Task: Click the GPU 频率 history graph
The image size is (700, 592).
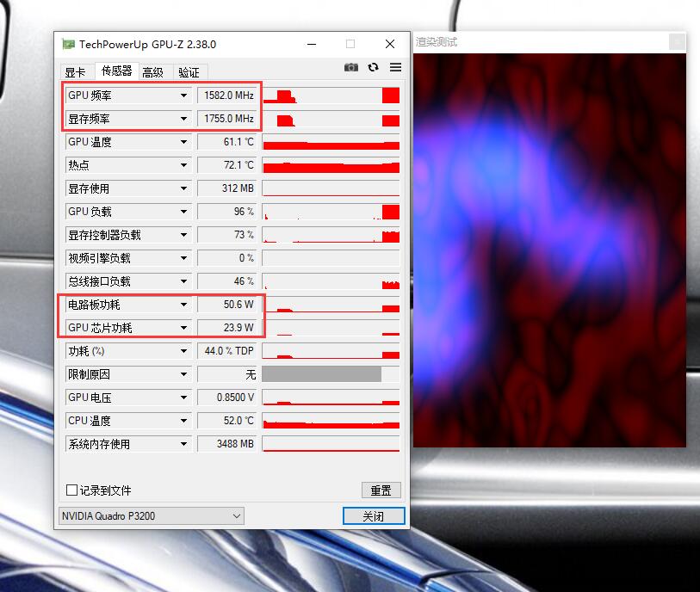Action: [331, 96]
